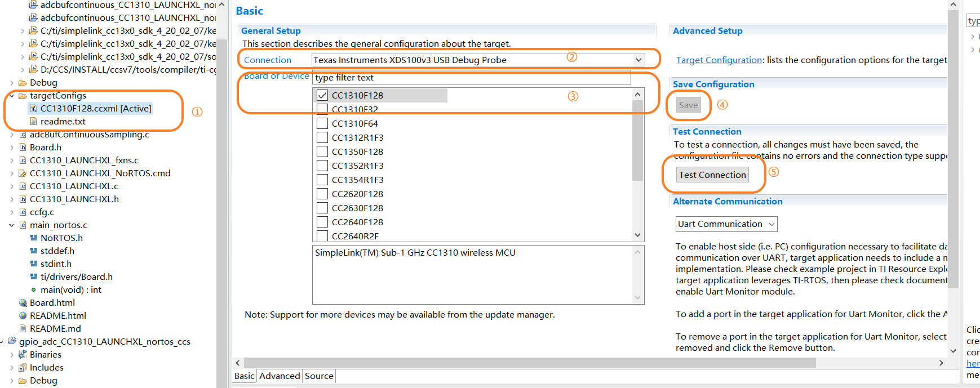Click the Debug folder icon below Includes

coord(23,381)
